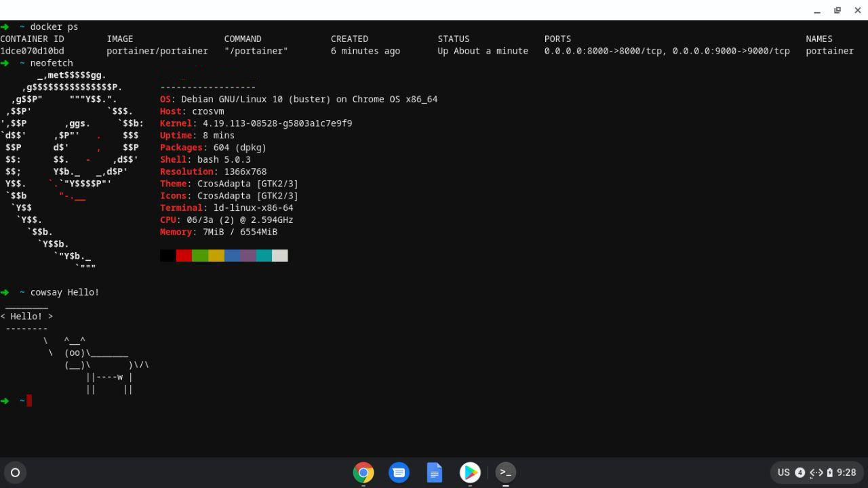This screenshot has width=868, height=488.
Task: Click the Terminal value ld-linux-x86-64
Action: [x=254, y=208]
